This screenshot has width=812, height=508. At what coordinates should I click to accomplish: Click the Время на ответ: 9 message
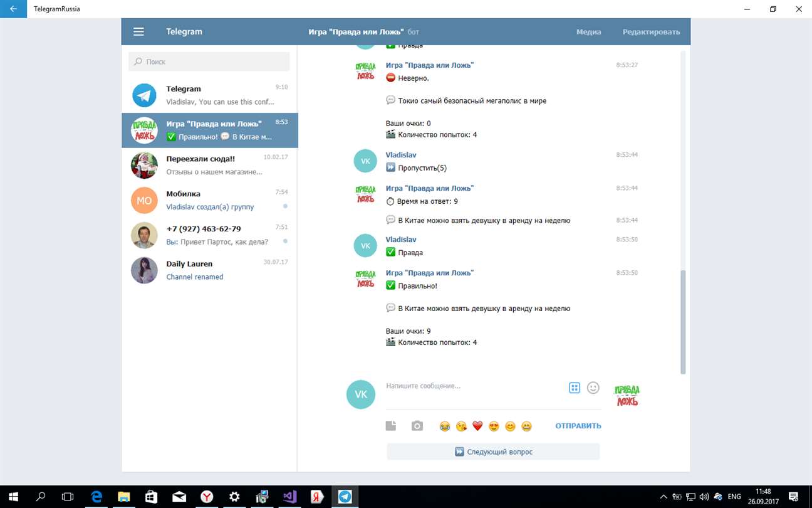pos(422,201)
